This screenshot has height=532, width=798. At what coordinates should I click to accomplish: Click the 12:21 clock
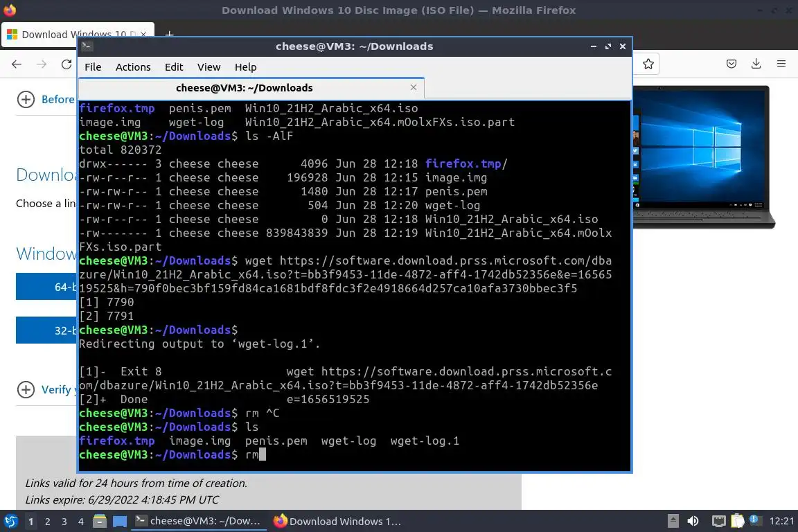click(781, 521)
